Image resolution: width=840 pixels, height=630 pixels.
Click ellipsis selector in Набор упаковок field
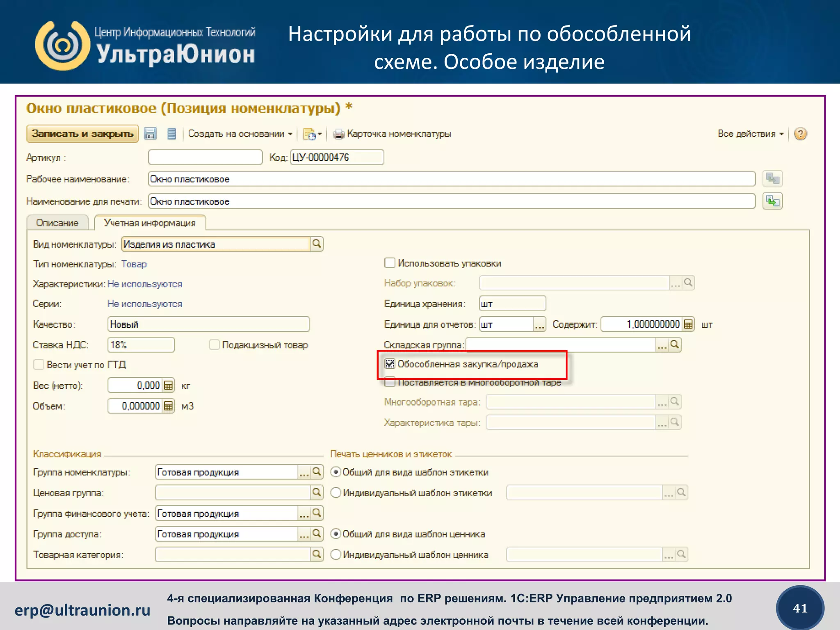[x=676, y=283]
